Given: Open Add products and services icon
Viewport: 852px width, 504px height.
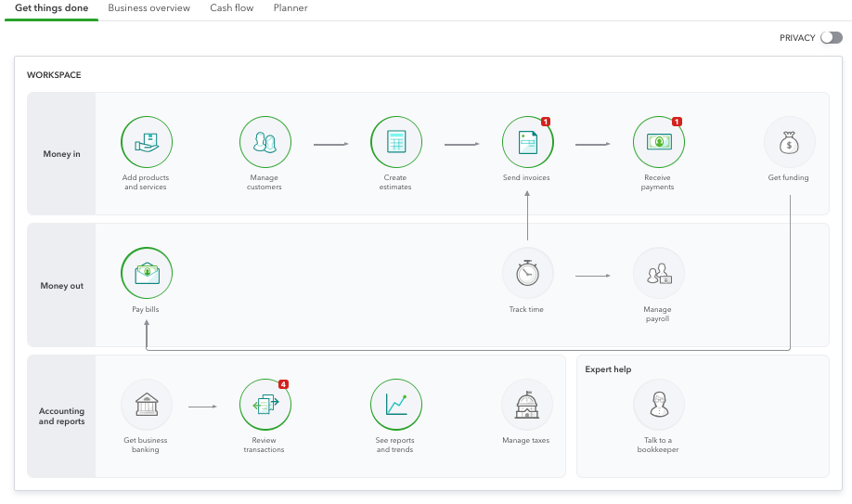Looking at the screenshot, I should [147, 142].
